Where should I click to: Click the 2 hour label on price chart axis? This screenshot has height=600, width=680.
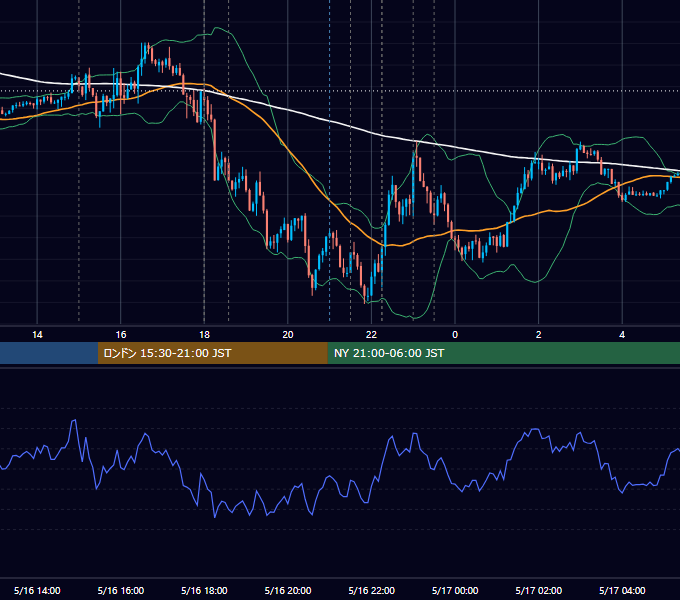538,335
